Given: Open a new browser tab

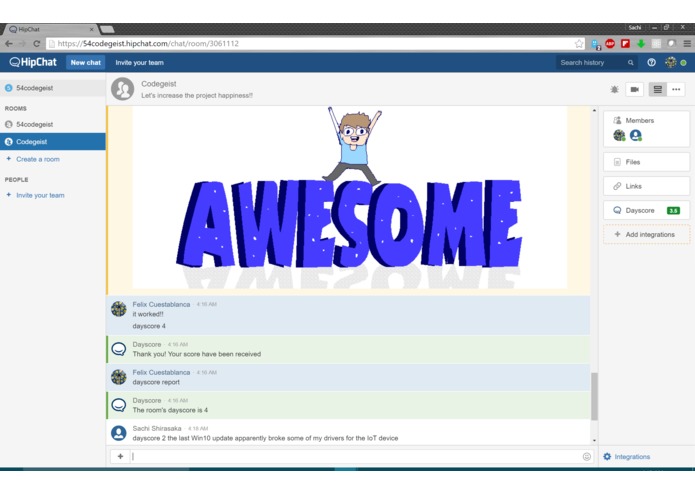Looking at the screenshot, I should [x=107, y=29].
